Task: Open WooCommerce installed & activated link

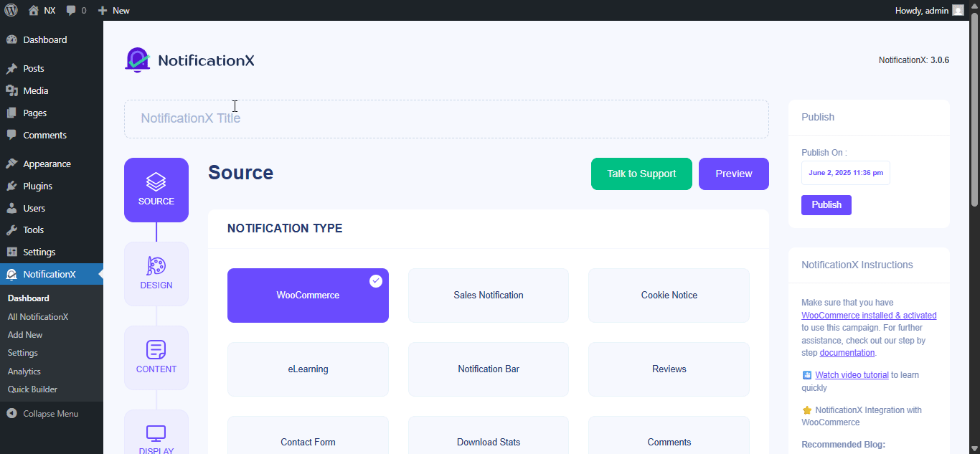Action: point(869,316)
